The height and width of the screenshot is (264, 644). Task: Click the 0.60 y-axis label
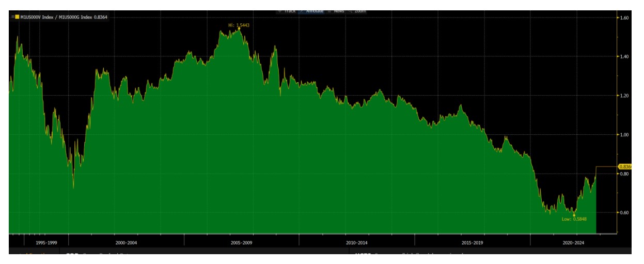point(624,212)
